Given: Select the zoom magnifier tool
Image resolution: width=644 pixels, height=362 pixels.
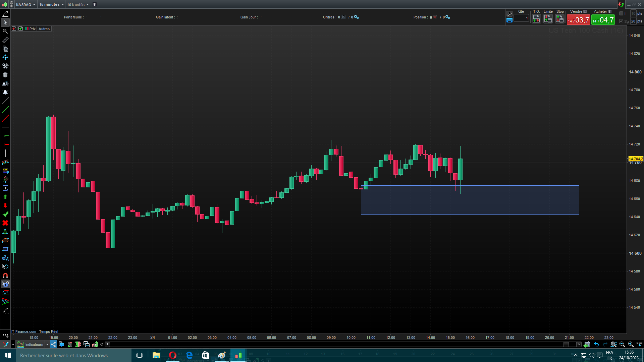Looking at the screenshot, I should tap(5, 31).
